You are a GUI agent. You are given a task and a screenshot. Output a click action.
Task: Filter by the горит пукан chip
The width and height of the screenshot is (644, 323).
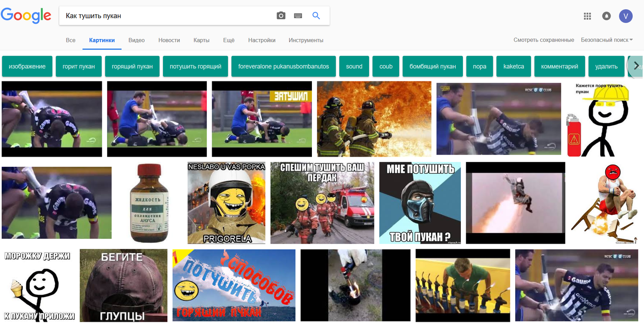click(x=78, y=66)
